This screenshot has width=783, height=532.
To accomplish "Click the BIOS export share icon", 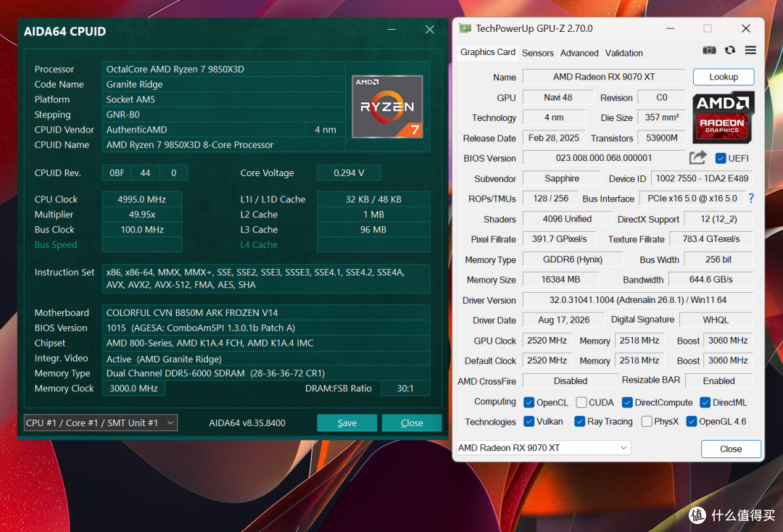I will (697, 158).
